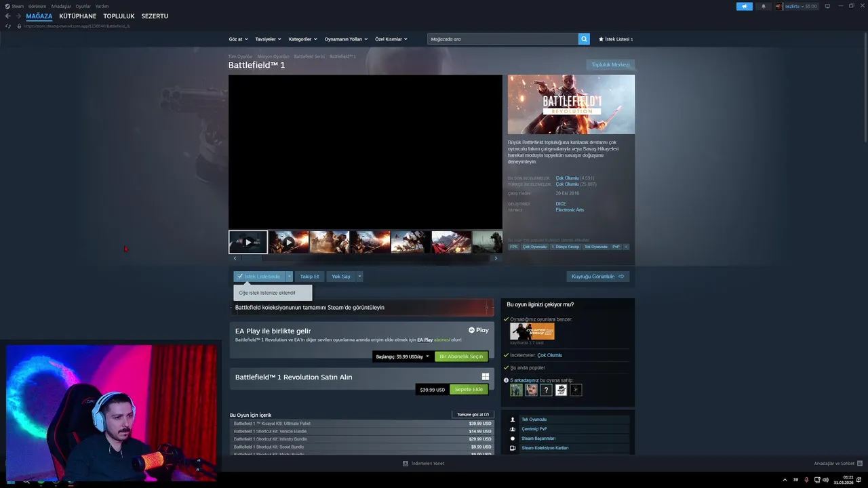Click the EA Play logo
This screenshot has width=868, height=488.
478,330
